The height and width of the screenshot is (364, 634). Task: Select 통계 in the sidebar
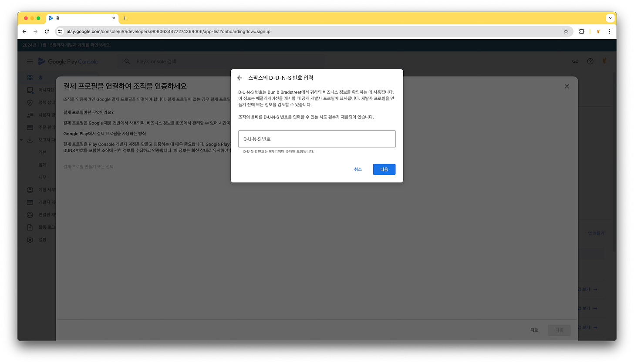[42, 165]
